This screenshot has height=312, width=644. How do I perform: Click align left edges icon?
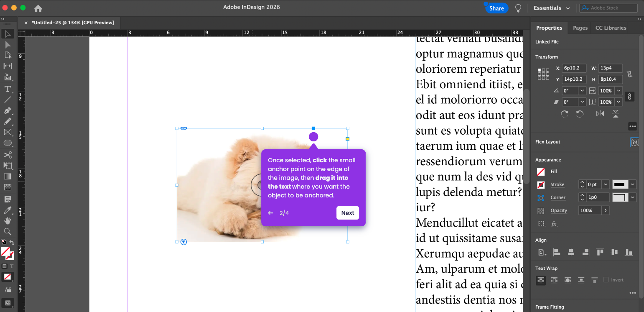click(557, 252)
